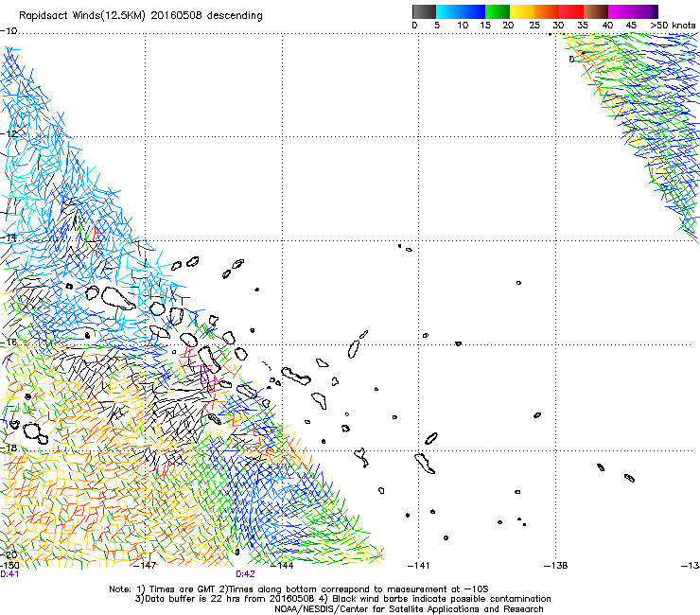This screenshot has height=615, width=700.
Task: Click the magenta-purple 40-50 knots color bar segment
Action: pos(633,11)
